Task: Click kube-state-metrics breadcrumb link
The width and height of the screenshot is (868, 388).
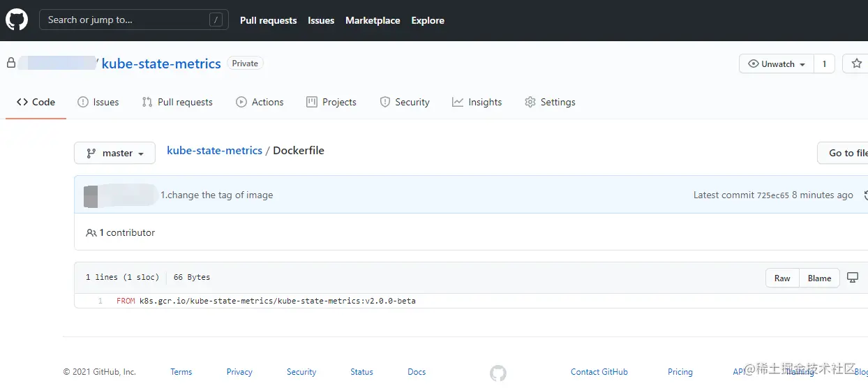Action: (214, 151)
